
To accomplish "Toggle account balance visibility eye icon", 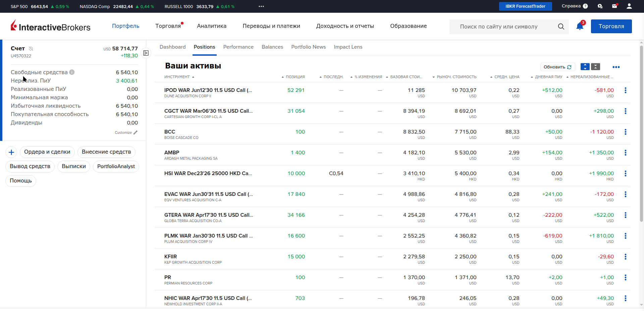I will 31,49.
